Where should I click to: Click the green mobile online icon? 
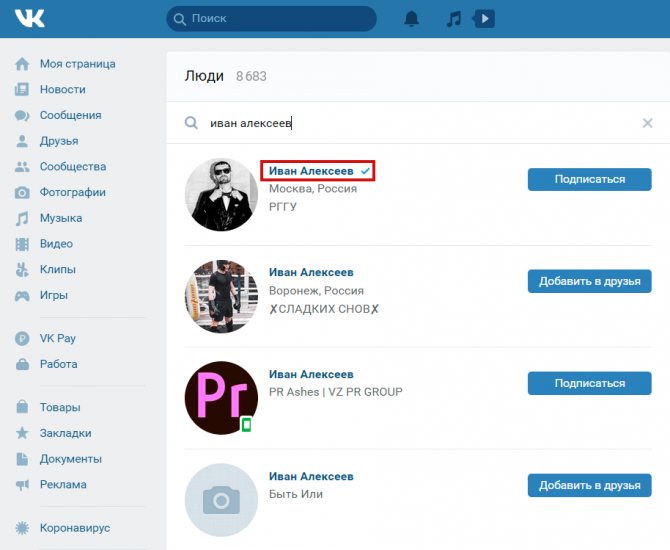point(247,425)
